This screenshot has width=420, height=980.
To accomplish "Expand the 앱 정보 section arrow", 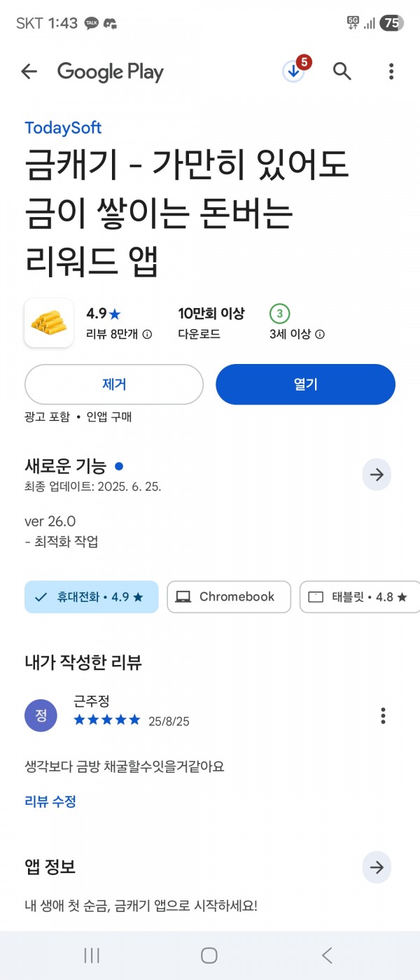I will (x=377, y=868).
